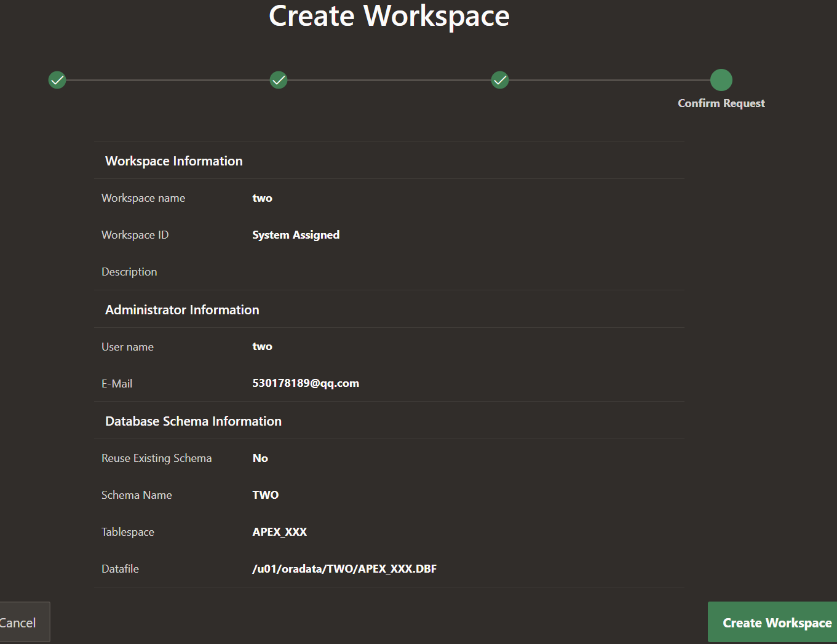
Task: Click the Description label
Action: coord(129,272)
